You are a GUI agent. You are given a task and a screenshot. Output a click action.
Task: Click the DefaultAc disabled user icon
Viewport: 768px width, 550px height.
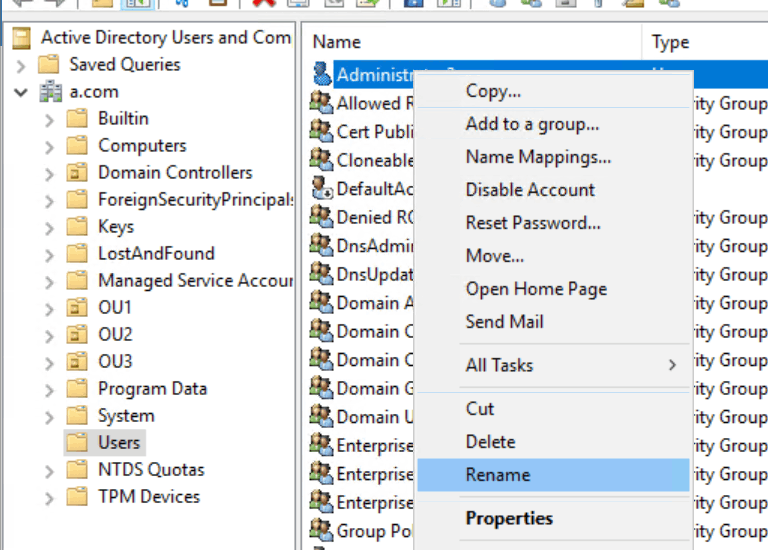pos(322,188)
